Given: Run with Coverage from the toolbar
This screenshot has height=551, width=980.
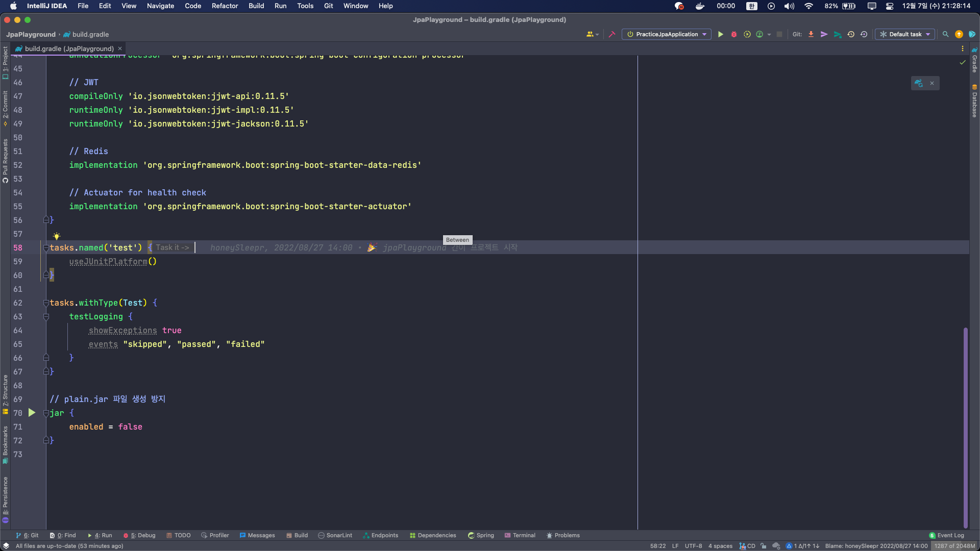Looking at the screenshot, I should [x=747, y=34].
